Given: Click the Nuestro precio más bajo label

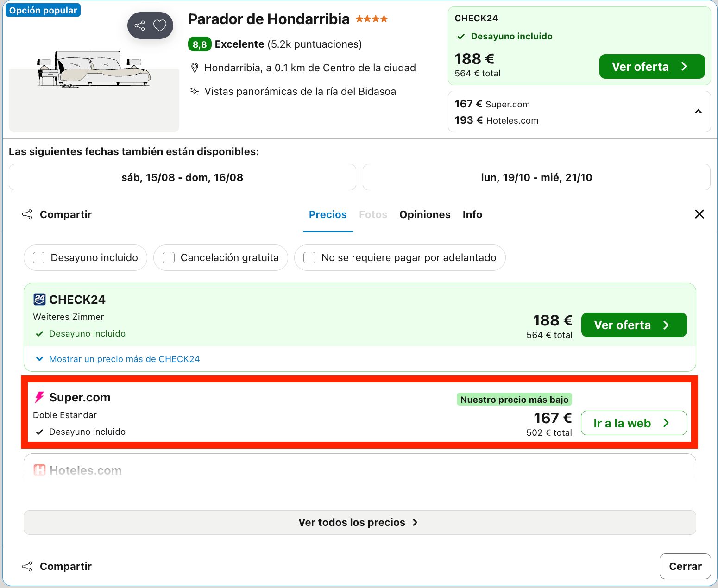Looking at the screenshot, I should (514, 400).
